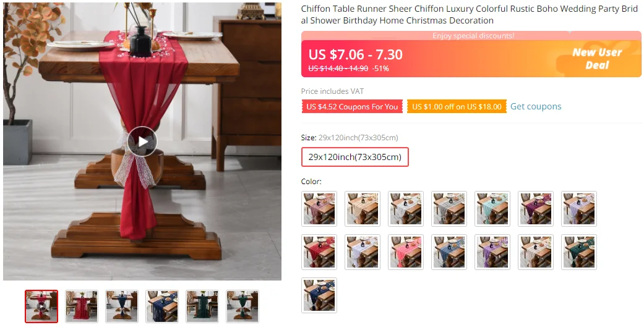Click US $1.00 off on US $18.00 coupon
Image resolution: width=644 pixels, height=325 pixels.
pyautogui.click(x=457, y=107)
